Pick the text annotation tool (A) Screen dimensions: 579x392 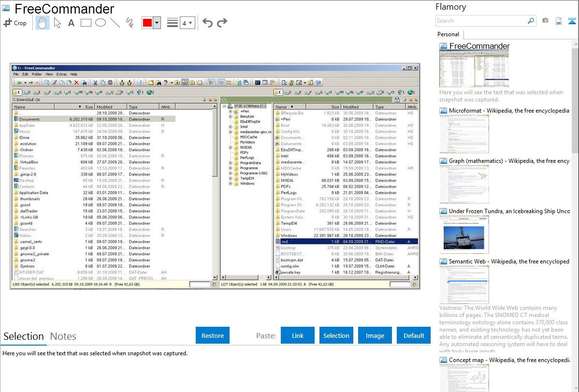(71, 23)
